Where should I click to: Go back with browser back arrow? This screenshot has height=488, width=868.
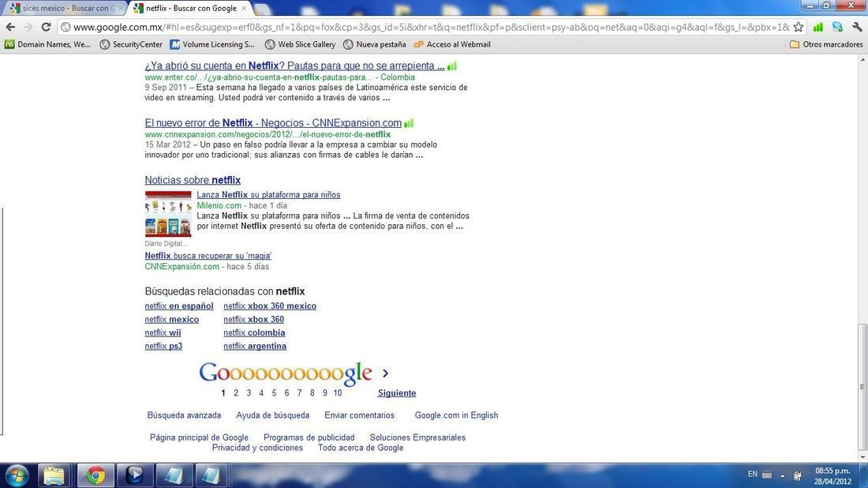pyautogui.click(x=10, y=27)
